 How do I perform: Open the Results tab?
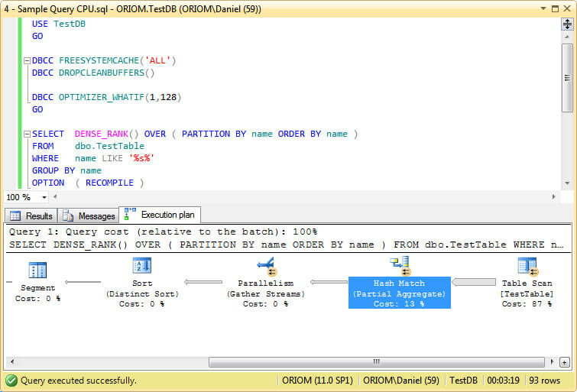(x=31, y=215)
